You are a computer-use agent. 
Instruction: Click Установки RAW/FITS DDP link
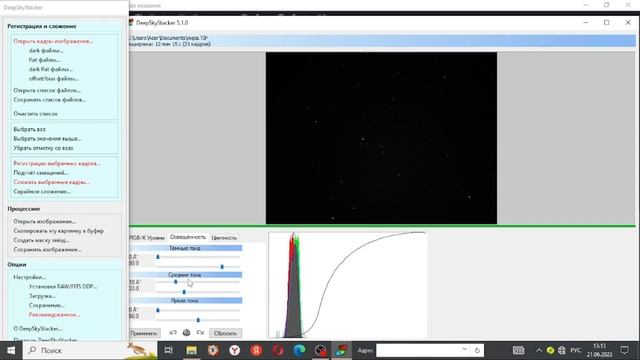(x=63, y=287)
